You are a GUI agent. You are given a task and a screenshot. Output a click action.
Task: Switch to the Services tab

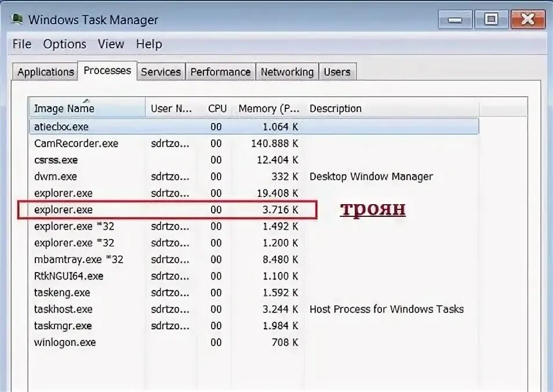161,72
